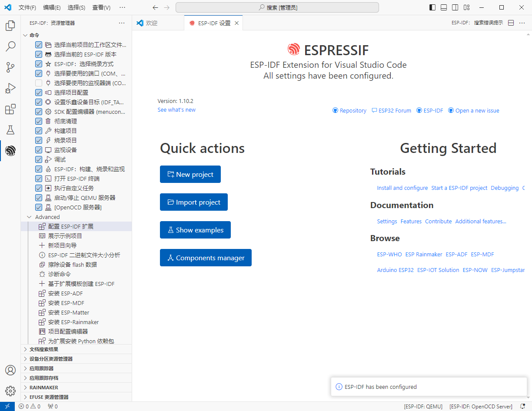
Task: Open the Testing flask view
Action: tap(10, 130)
